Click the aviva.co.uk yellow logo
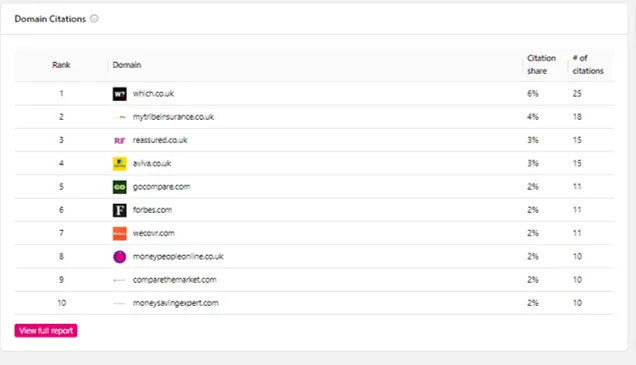636x365 pixels. [119, 163]
